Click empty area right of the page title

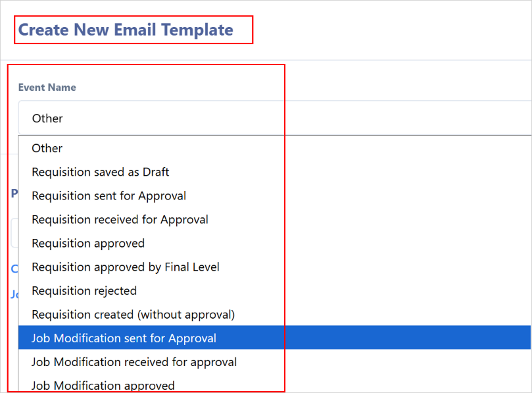coord(390,30)
